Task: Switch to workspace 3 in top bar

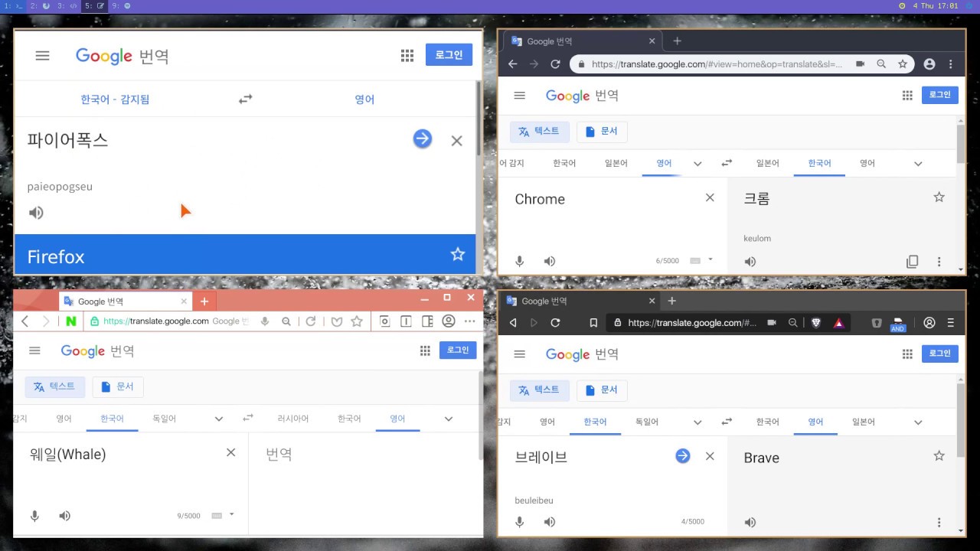Action: (67, 5)
